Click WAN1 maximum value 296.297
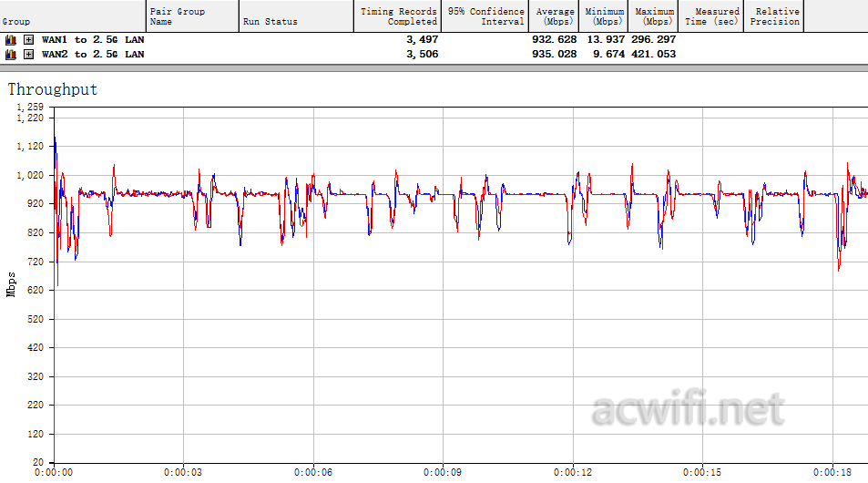The width and height of the screenshot is (868, 483). click(653, 40)
